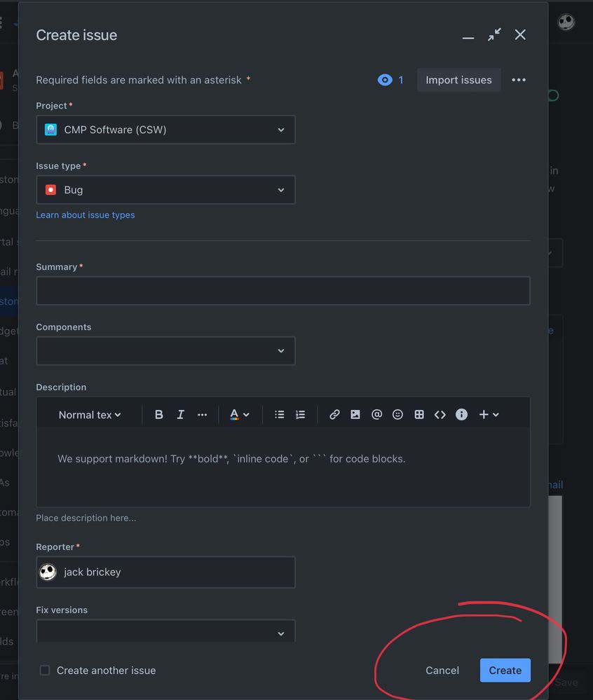Insert an info panel
The height and width of the screenshot is (700, 593).
coord(461,415)
